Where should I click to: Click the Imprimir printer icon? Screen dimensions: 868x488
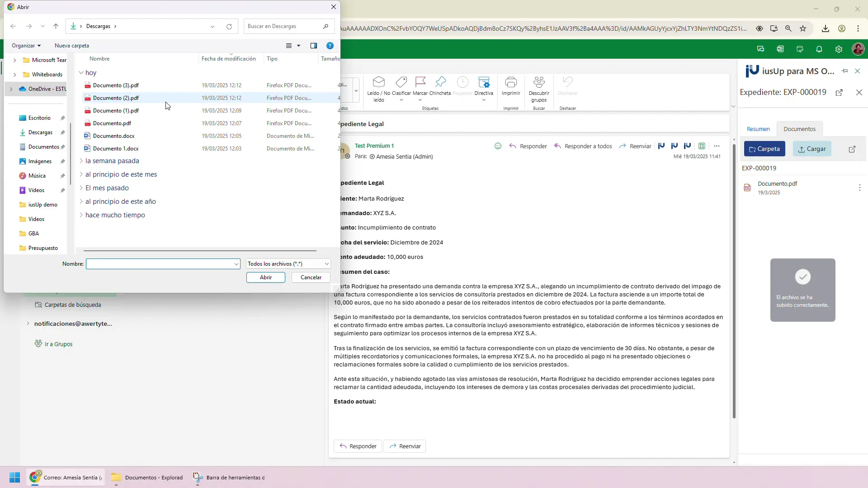(511, 82)
